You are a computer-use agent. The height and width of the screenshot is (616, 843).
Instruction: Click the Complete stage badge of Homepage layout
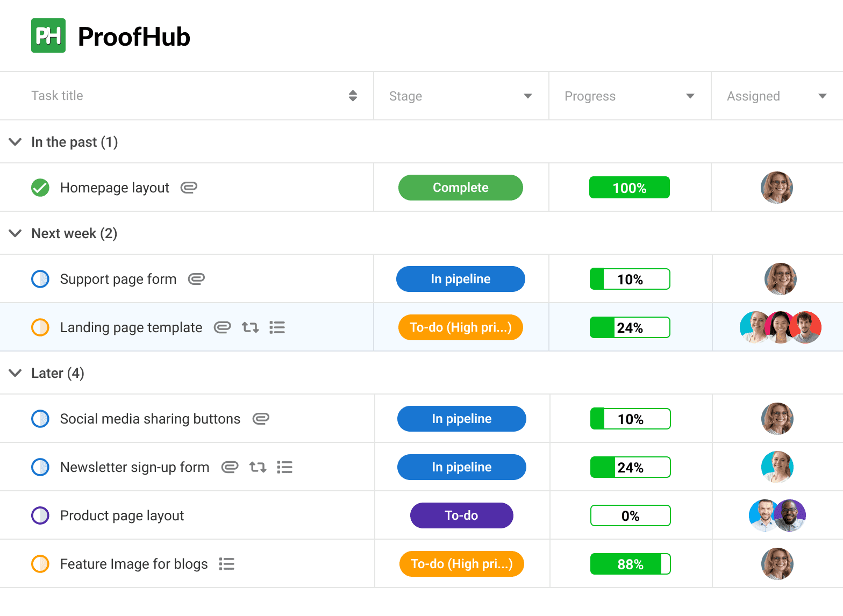pos(461,188)
